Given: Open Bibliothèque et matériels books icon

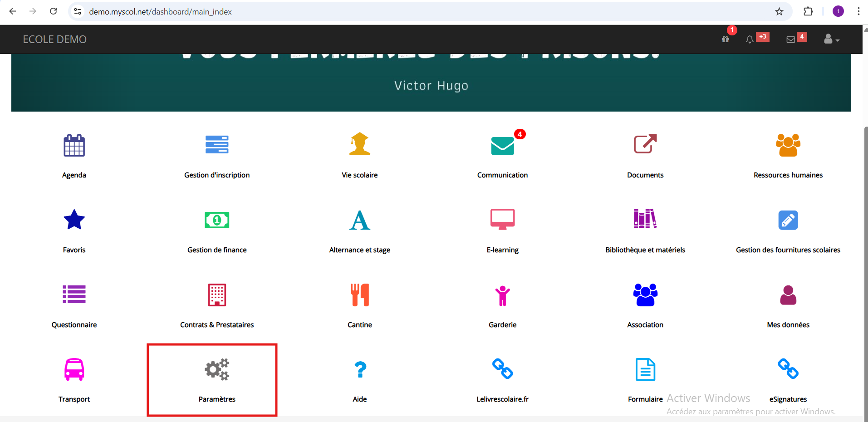Looking at the screenshot, I should (645, 219).
